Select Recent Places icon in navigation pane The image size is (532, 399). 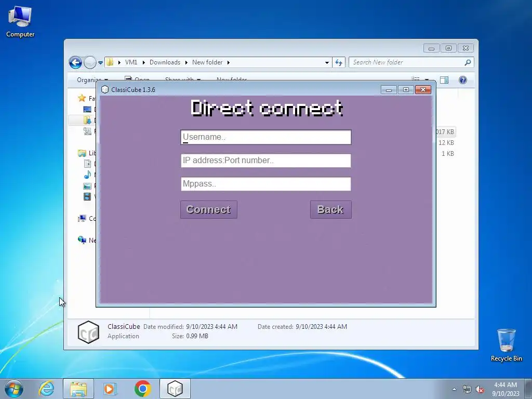click(87, 131)
